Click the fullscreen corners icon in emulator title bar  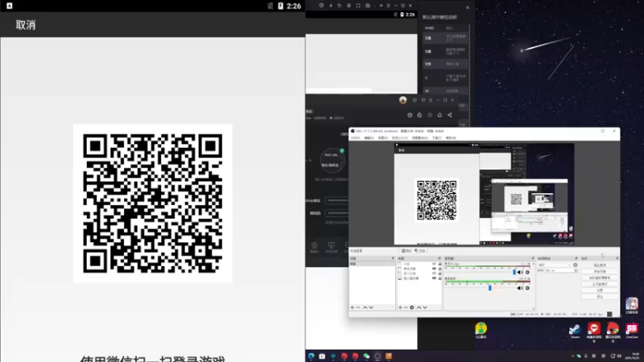pyautogui.click(x=357, y=6)
